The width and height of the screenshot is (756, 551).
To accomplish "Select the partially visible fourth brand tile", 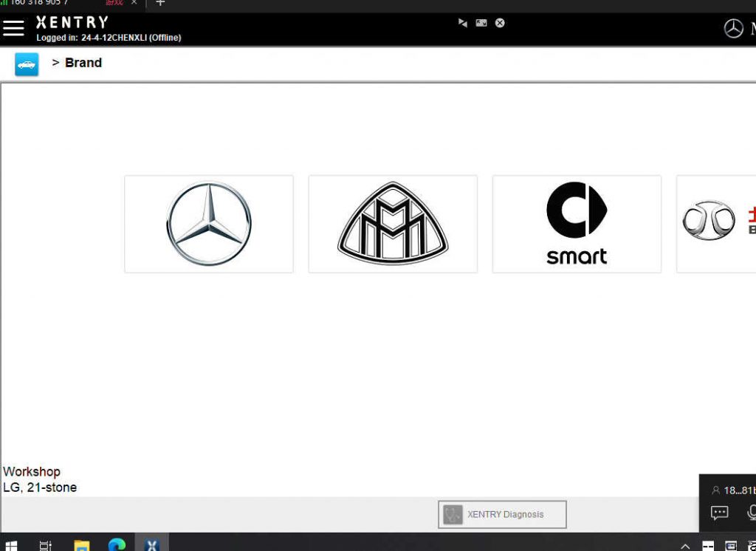I will point(716,224).
